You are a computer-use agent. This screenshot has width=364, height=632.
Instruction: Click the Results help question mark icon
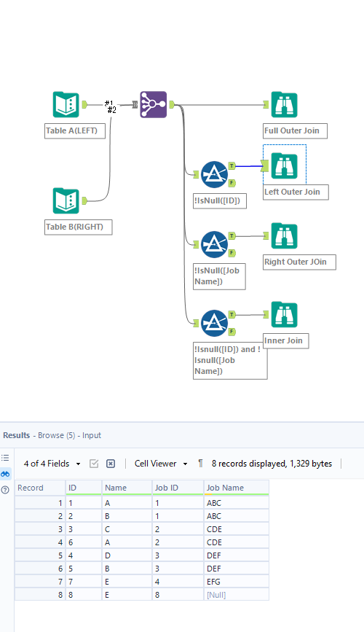[5, 490]
